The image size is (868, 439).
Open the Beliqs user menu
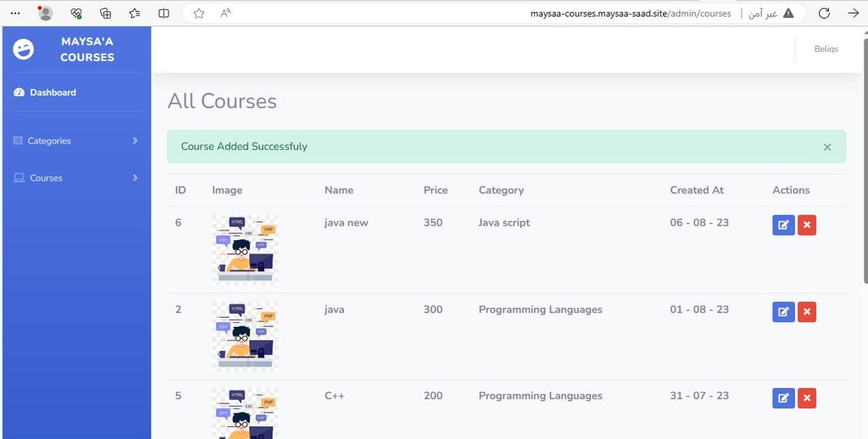pos(826,48)
